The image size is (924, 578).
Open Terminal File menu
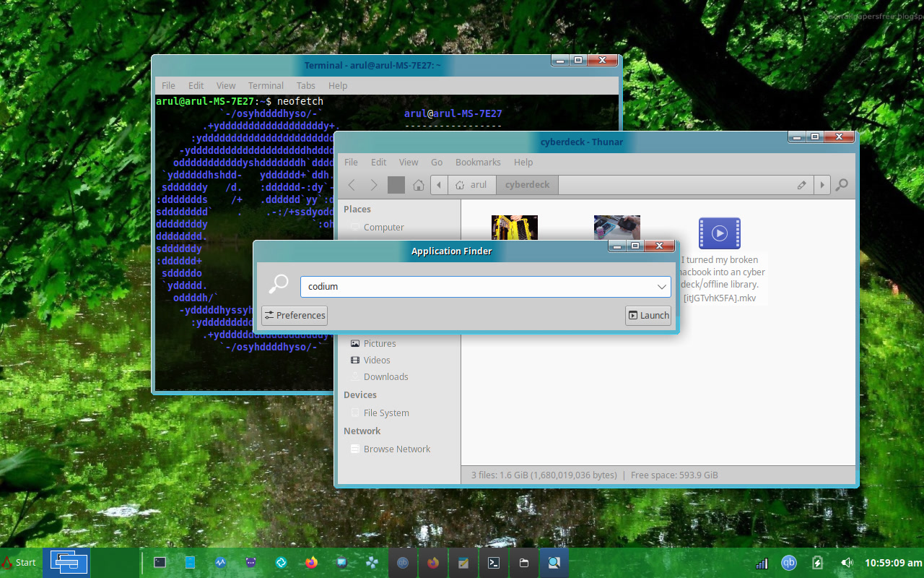(168, 85)
